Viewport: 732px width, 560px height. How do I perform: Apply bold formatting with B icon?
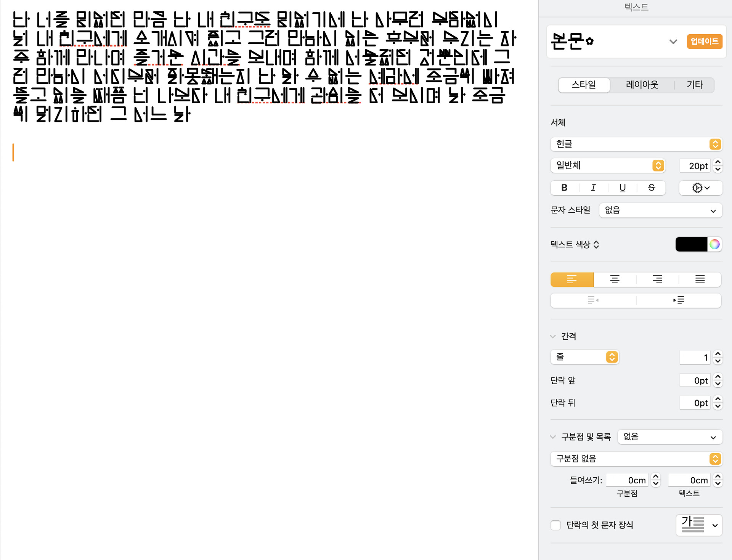click(565, 188)
